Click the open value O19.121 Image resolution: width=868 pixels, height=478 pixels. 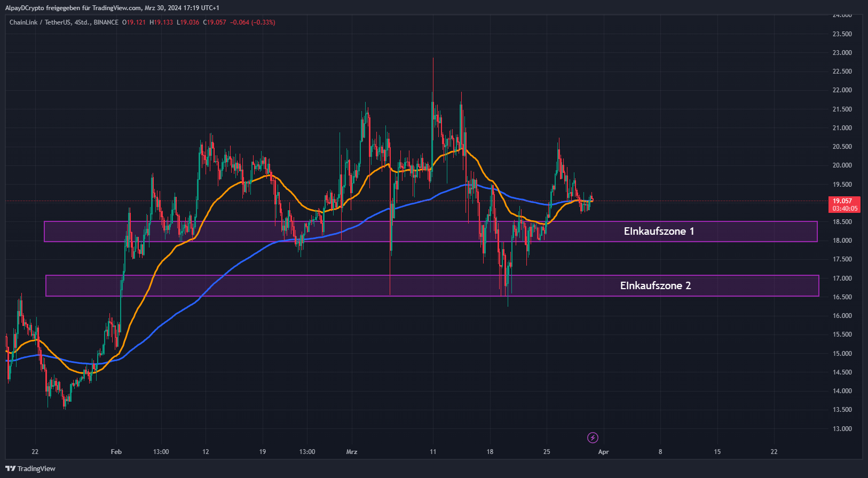134,22
